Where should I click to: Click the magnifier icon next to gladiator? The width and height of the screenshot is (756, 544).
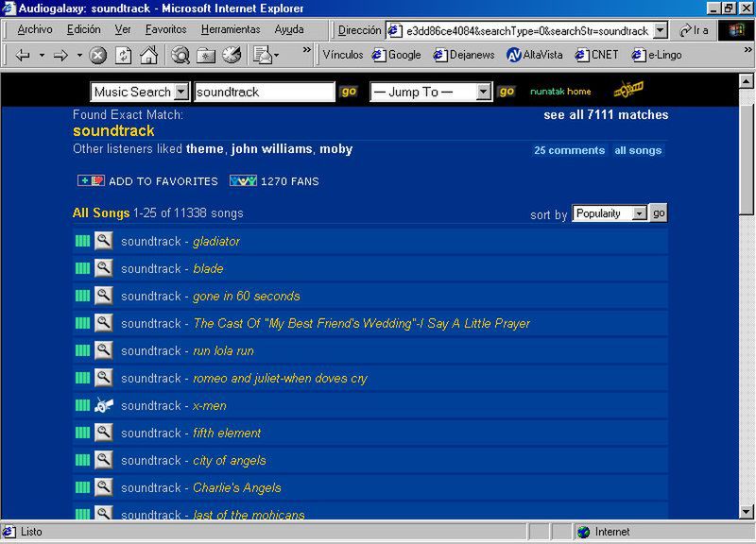click(104, 241)
